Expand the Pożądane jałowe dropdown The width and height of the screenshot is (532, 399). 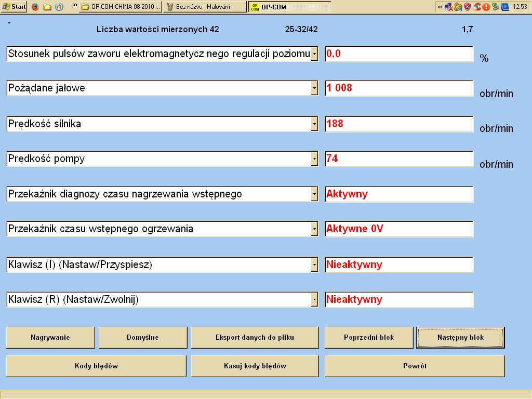click(x=314, y=88)
